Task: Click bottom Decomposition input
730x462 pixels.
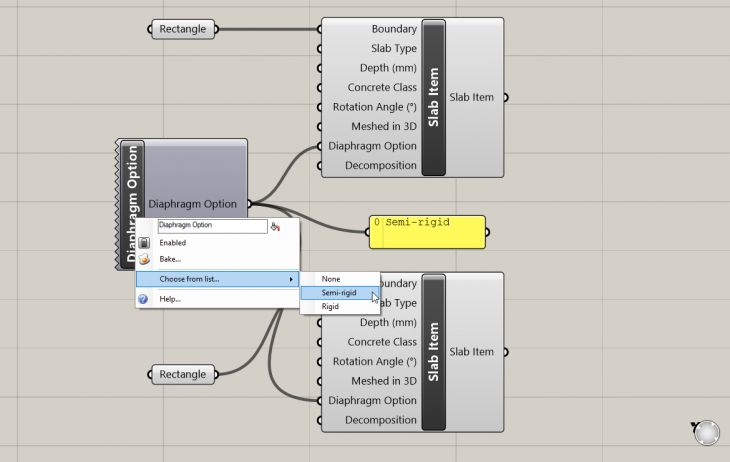Action: click(380, 420)
